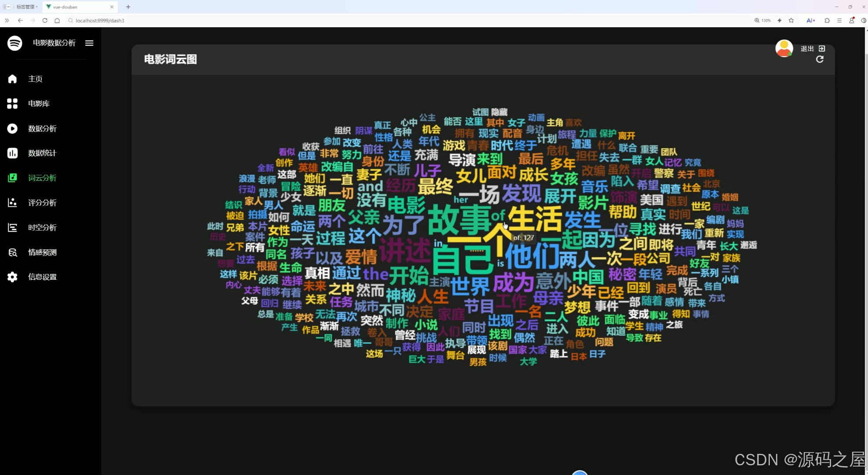
Task: Open the browser extensions puzzle icon
Action: [827, 20]
